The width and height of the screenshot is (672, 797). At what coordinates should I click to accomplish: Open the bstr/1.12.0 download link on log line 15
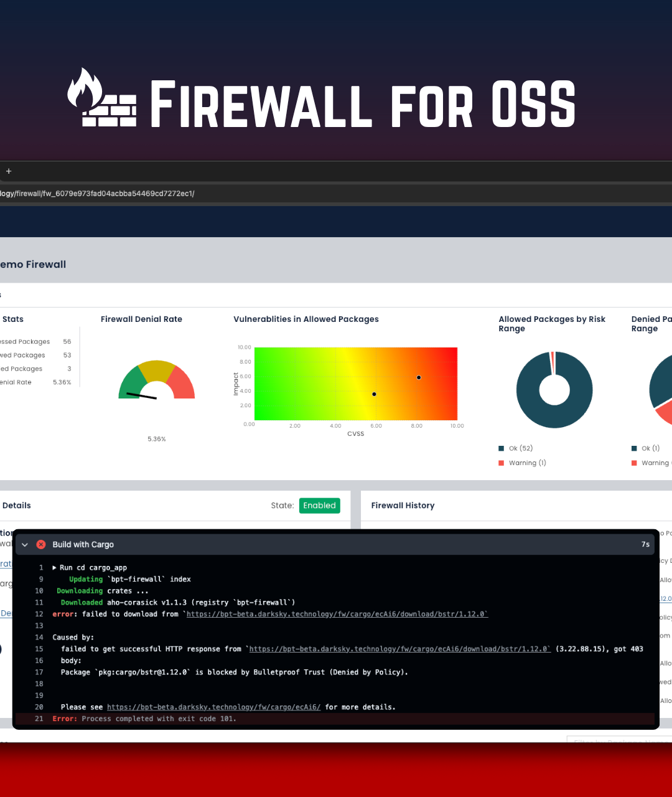click(x=400, y=649)
